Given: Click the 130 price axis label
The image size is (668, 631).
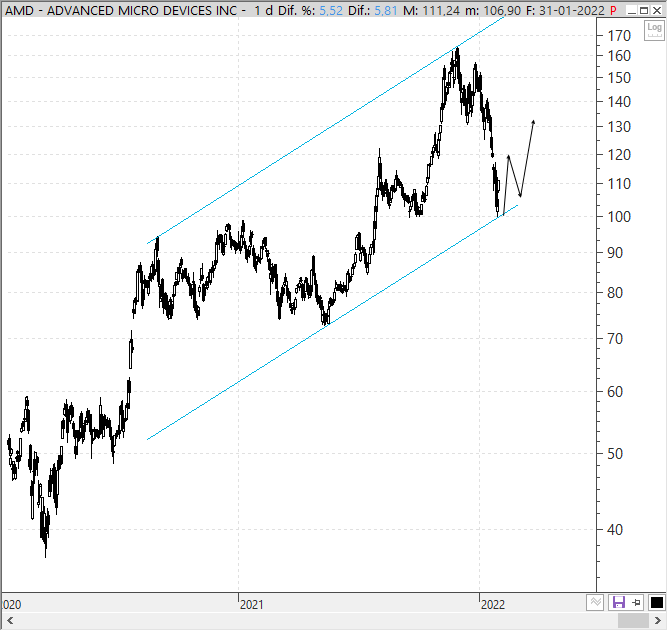Looking at the screenshot, I should point(619,127).
